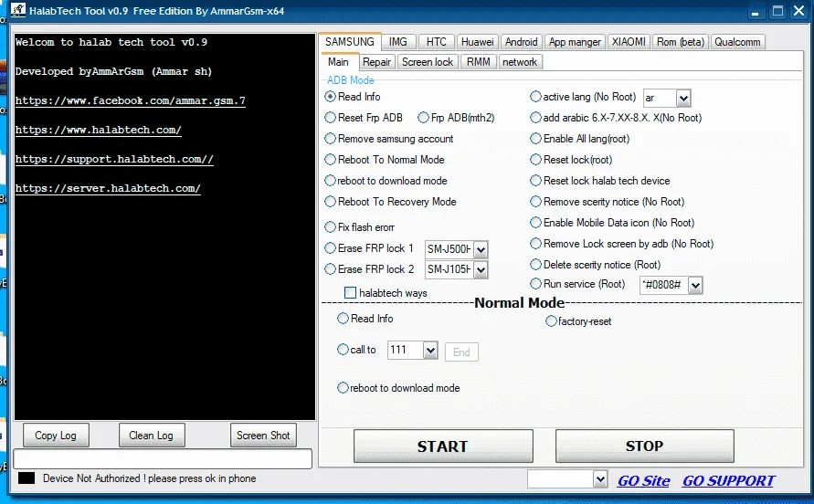Select the Main sub-tab
The width and height of the screenshot is (814, 504).
point(338,62)
